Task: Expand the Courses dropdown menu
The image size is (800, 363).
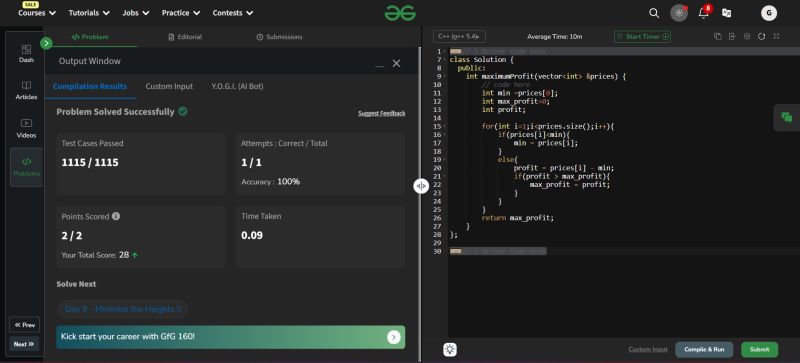Action: point(37,13)
